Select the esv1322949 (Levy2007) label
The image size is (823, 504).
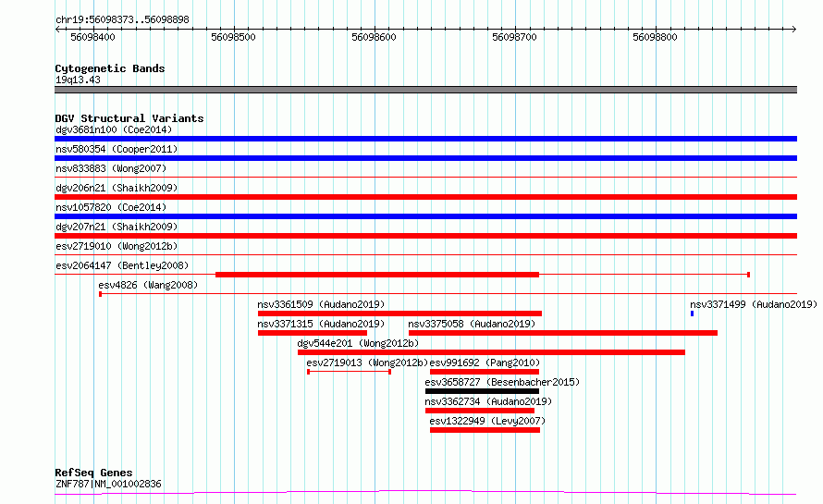(487, 421)
